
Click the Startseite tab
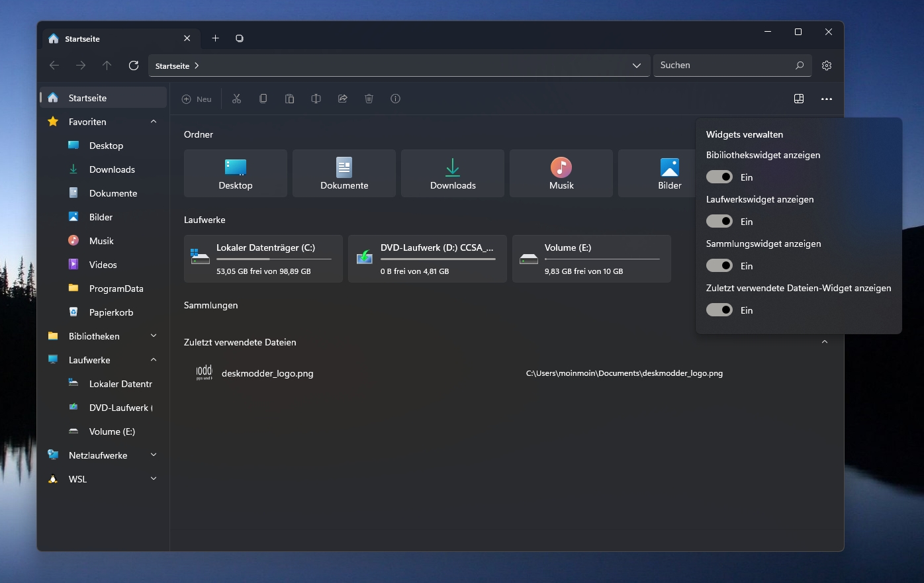[120, 38]
